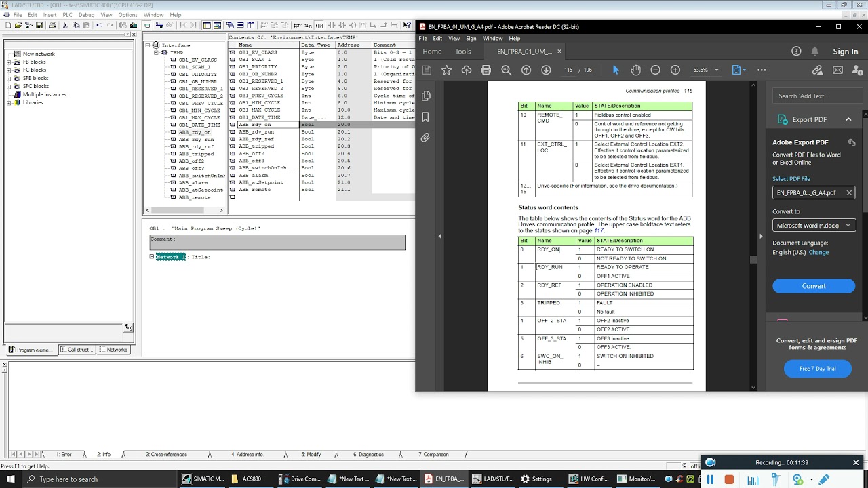Click the Acrobat print icon

point(486,70)
